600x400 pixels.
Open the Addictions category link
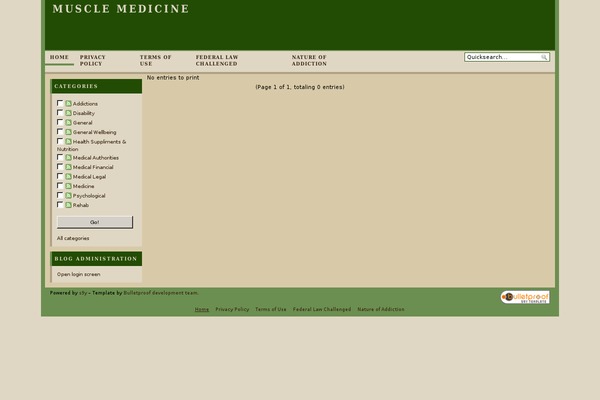click(85, 104)
